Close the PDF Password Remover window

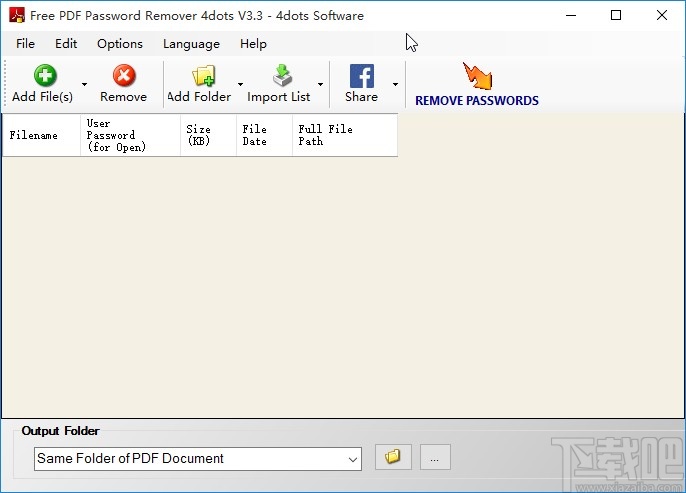click(x=662, y=15)
